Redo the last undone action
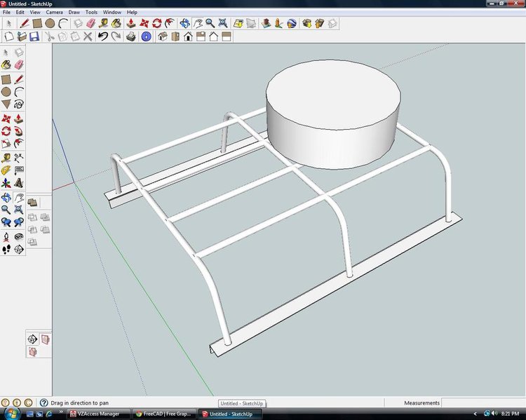Screen dimensions: 526x420 [116, 36]
